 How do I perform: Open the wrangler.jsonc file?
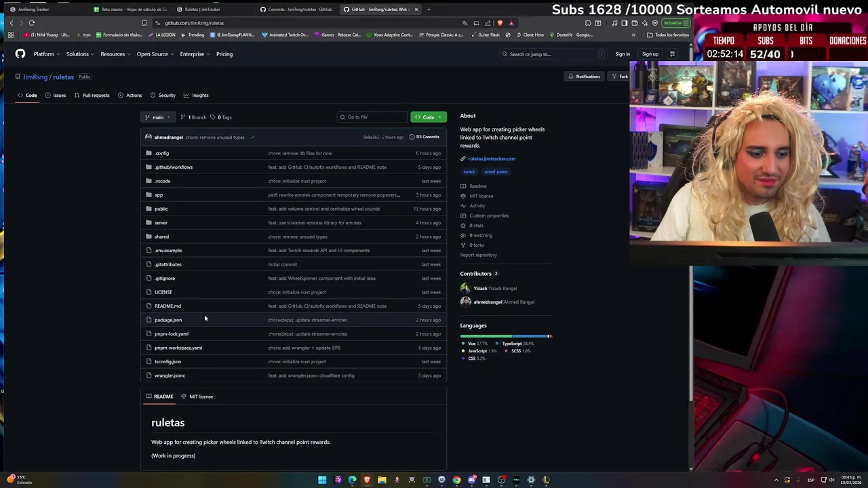pyautogui.click(x=170, y=375)
